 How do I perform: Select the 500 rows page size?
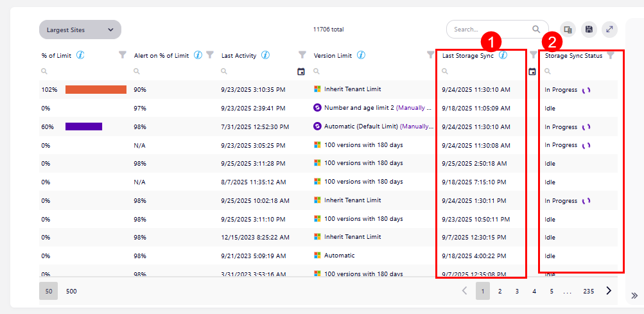pyautogui.click(x=71, y=291)
